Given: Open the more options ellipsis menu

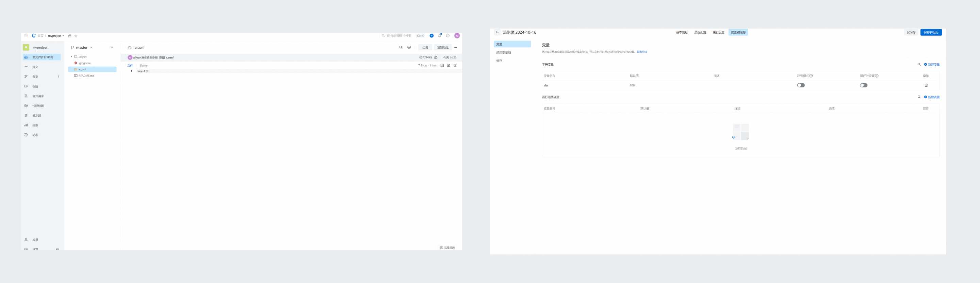Looking at the screenshot, I should (455, 48).
